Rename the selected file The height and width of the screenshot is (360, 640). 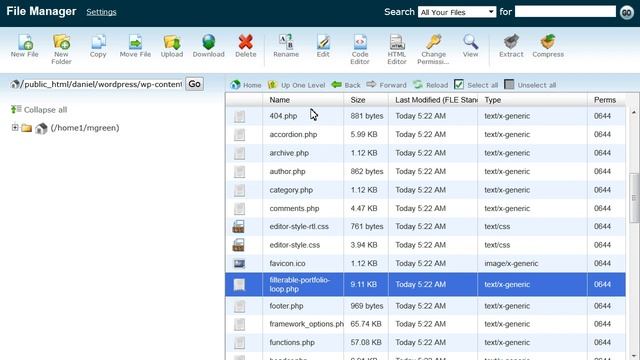tap(286, 46)
